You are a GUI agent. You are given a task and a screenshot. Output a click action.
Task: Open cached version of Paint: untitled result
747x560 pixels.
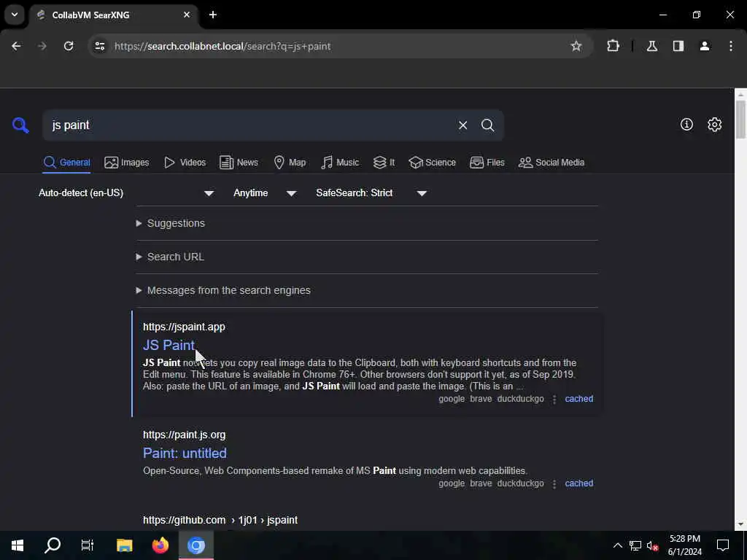[578, 483]
